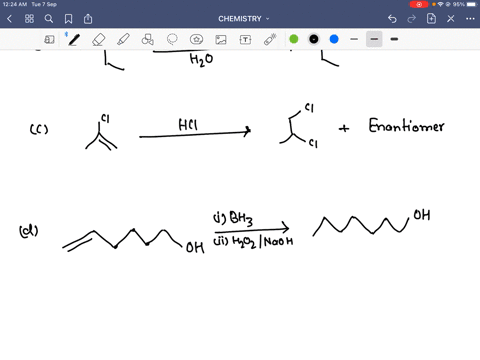Tap the (d) problem label
This screenshot has height=360, width=480.
[29, 231]
